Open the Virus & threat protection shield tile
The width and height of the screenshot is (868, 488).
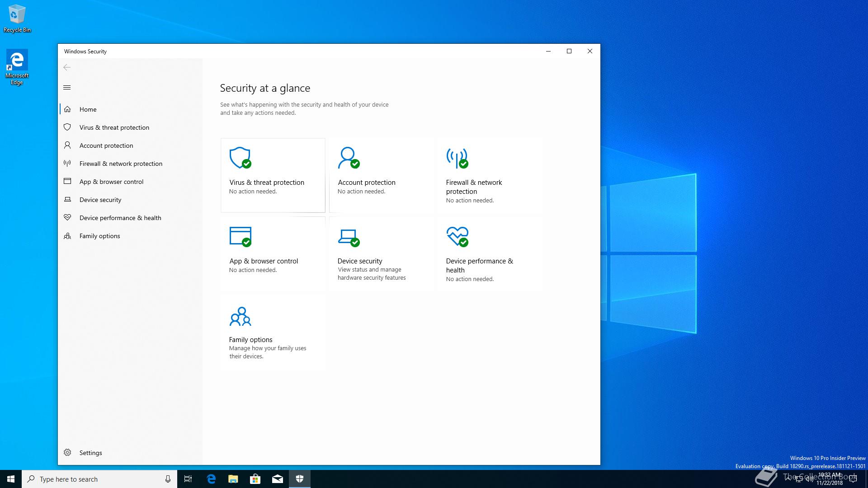tap(240, 158)
